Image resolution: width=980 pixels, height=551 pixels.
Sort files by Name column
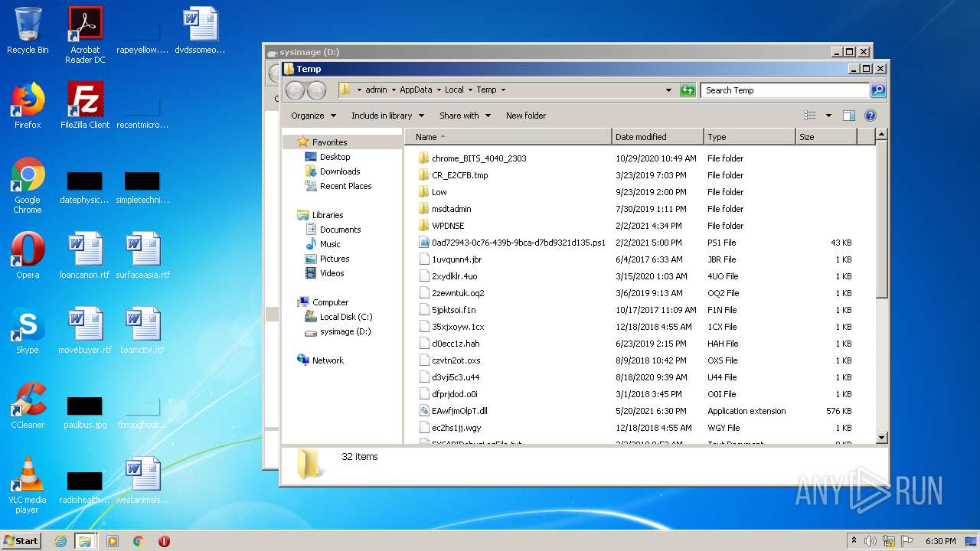pos(508,137)
